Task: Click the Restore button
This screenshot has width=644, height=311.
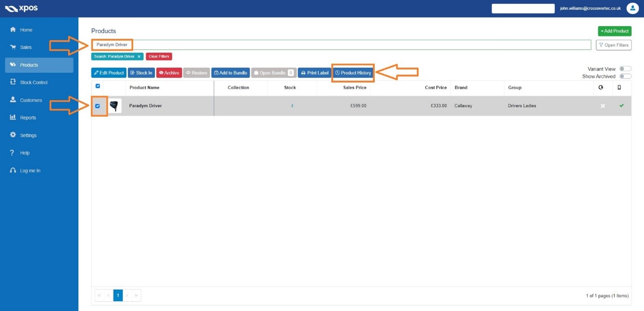Action: click(x=197, y=73)
